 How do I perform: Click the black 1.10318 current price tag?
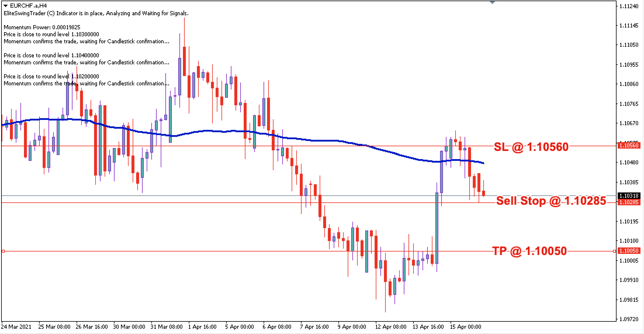pos(629,196)
